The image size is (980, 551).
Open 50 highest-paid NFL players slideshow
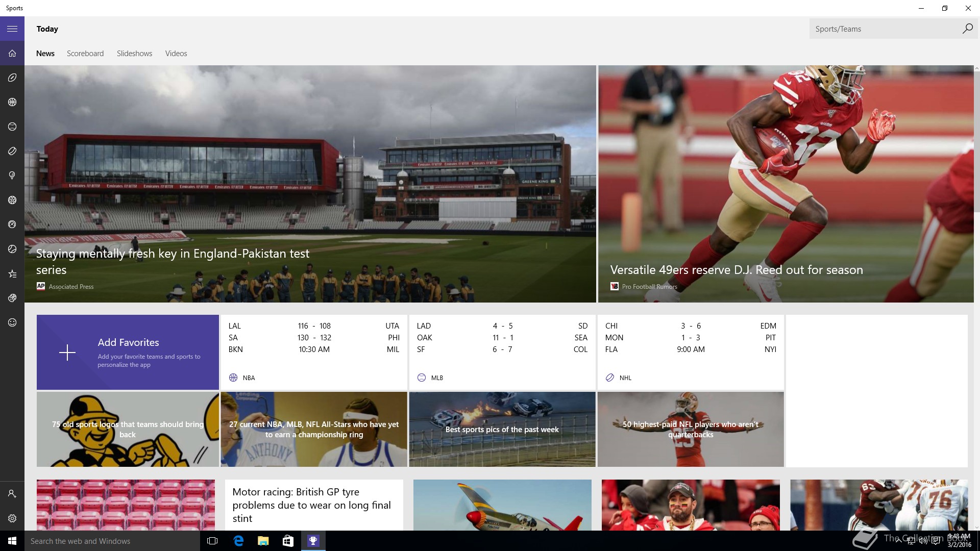[691, 429]
